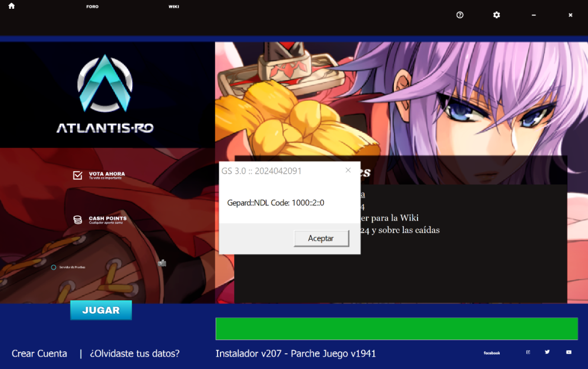
Task: Open the FORO menu item
Action: [92, 6]
